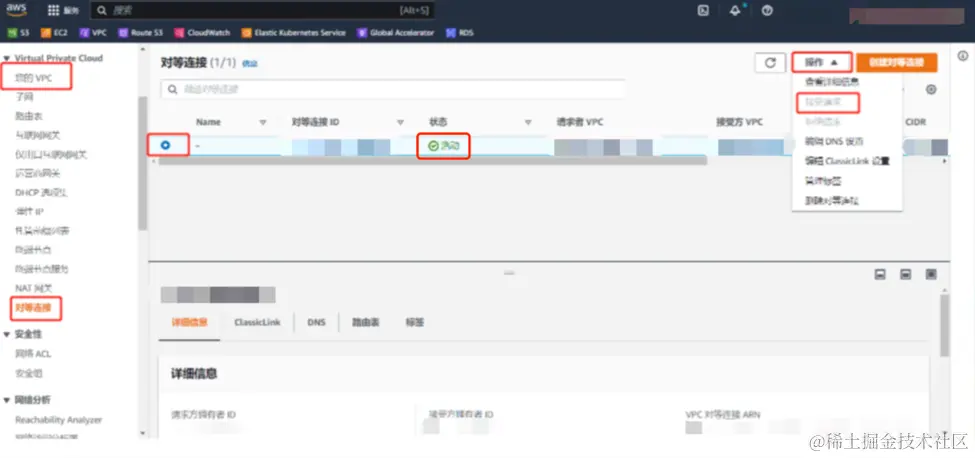Switch to the 标签 tab
The width and height of the screenshot is (975, 458).
click(414, 323)
